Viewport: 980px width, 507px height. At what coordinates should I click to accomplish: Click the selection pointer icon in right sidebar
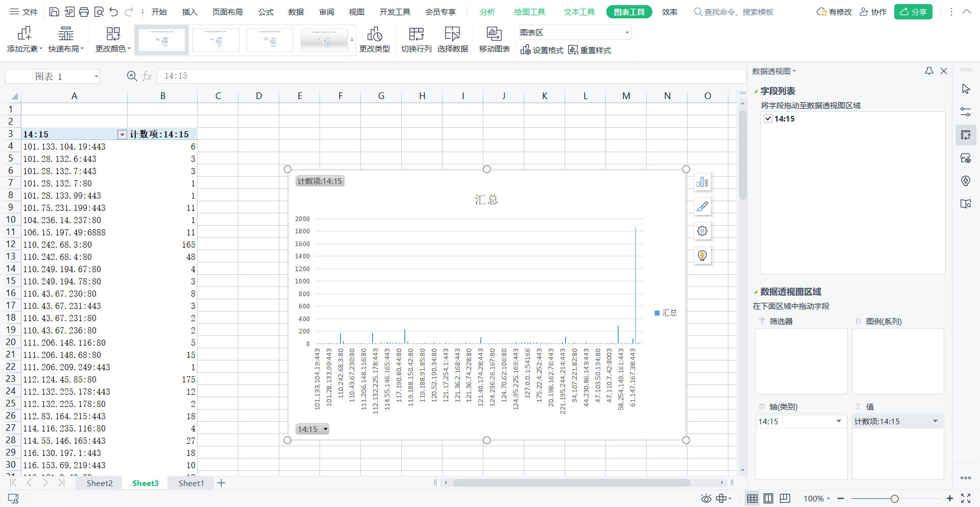pos(966,89)
